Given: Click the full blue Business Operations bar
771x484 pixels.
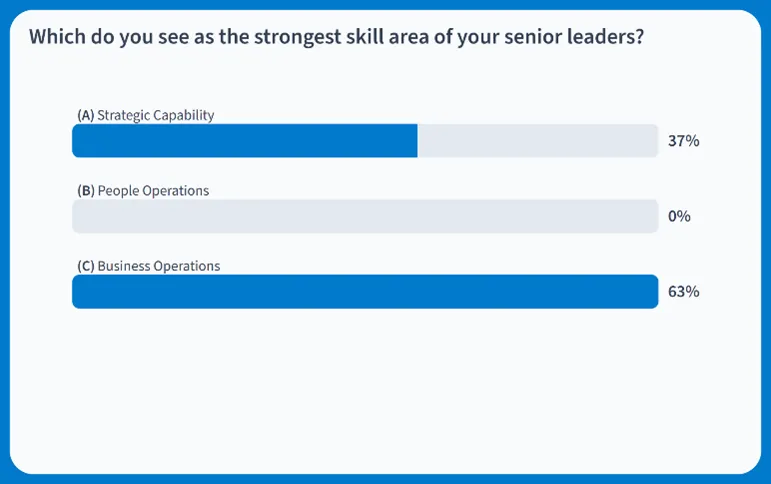Looking at the screenshot, I should 365,292.
